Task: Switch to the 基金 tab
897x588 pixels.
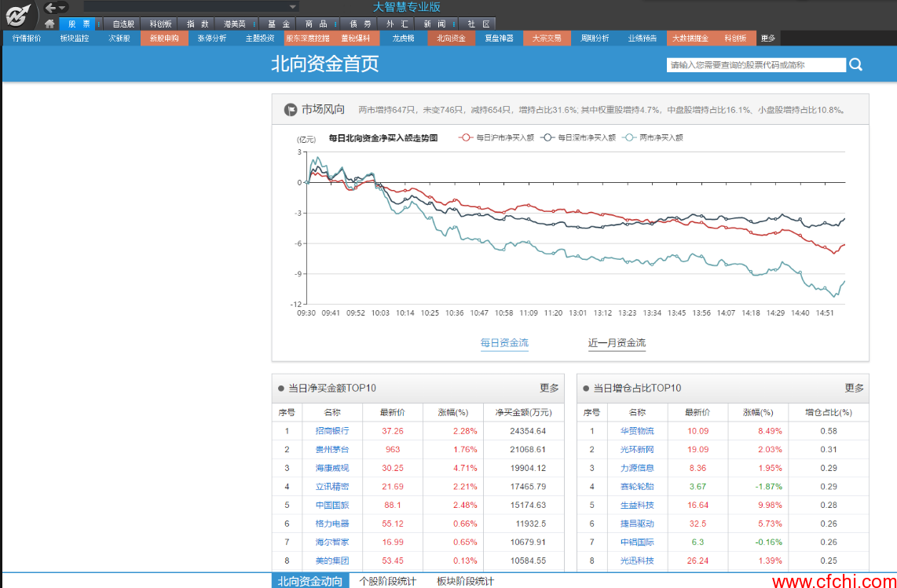Action: coord(279,24)
